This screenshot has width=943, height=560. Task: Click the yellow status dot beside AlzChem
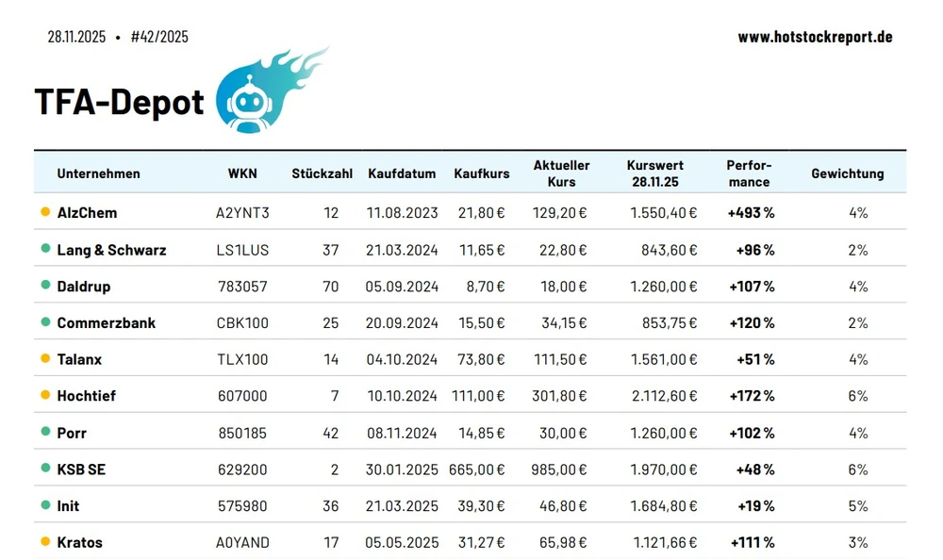tap(44, 212)
